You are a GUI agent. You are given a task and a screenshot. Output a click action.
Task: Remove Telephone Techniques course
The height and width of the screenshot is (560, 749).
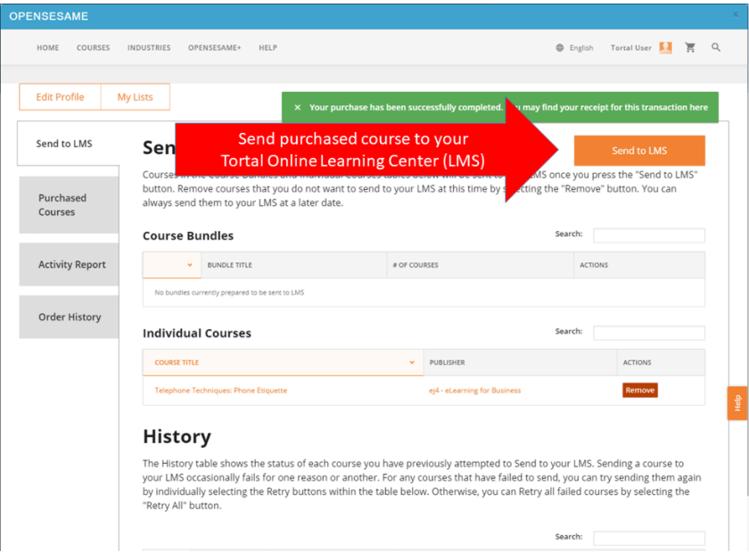[639, 390]
